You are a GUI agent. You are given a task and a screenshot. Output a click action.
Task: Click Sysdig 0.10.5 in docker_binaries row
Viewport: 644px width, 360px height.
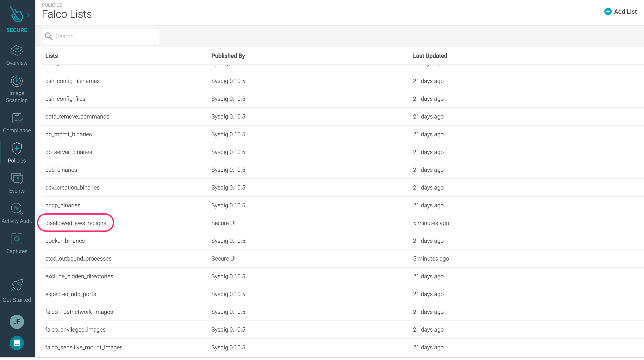[x=228, y=241]
